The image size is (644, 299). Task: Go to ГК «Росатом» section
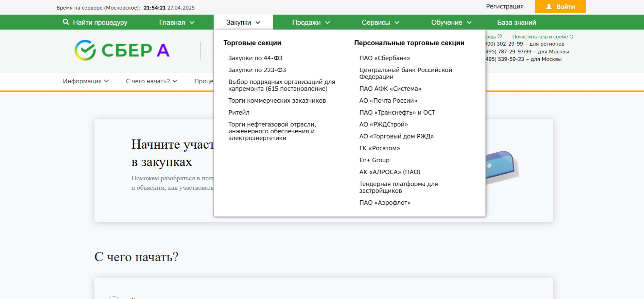380,148
